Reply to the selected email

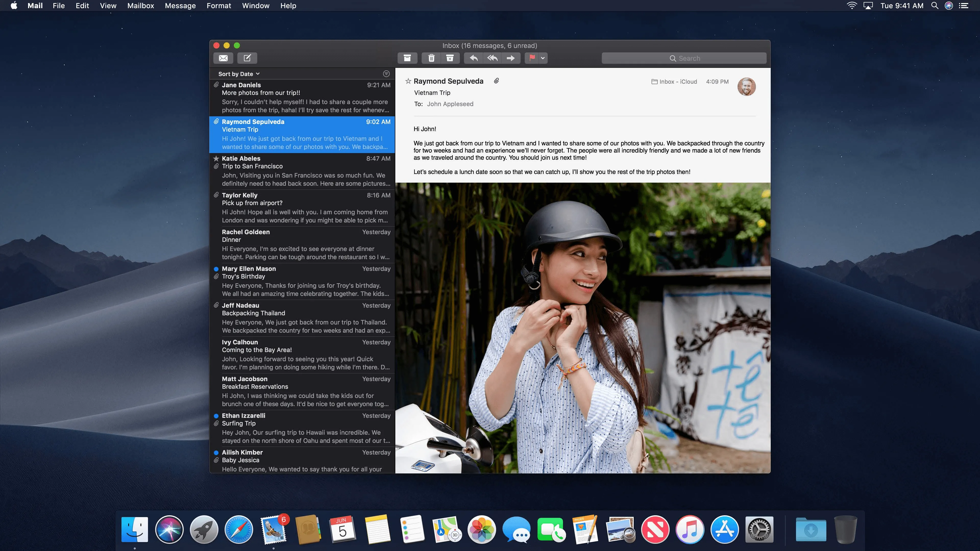pos(474,58)
